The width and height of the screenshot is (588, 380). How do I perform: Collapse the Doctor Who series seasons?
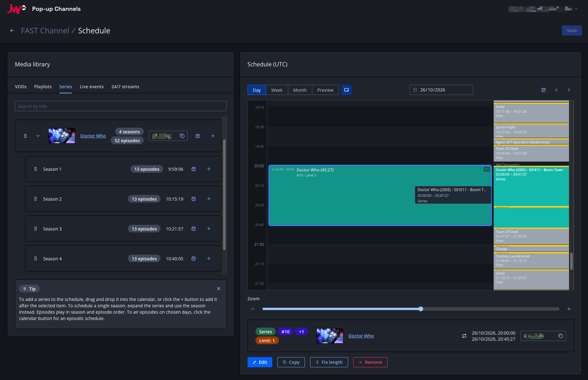(38, 136)
